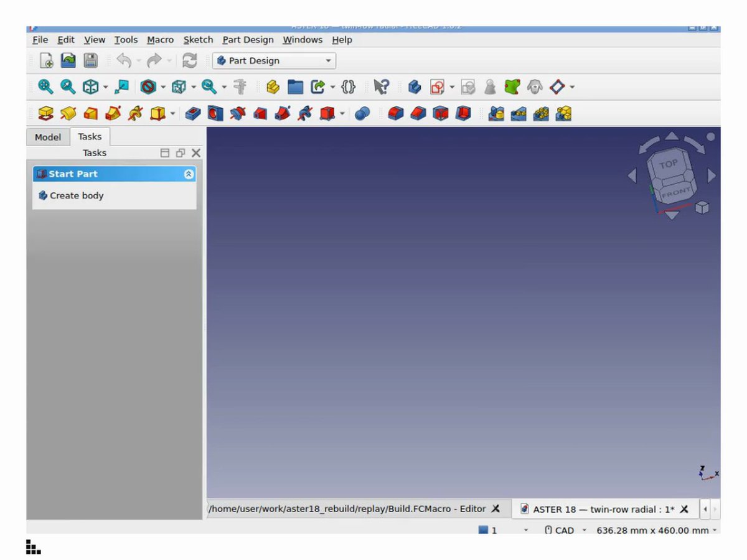Click the FRONT face of navigation cube
This screenshot has width=747, height=560.
675,192
